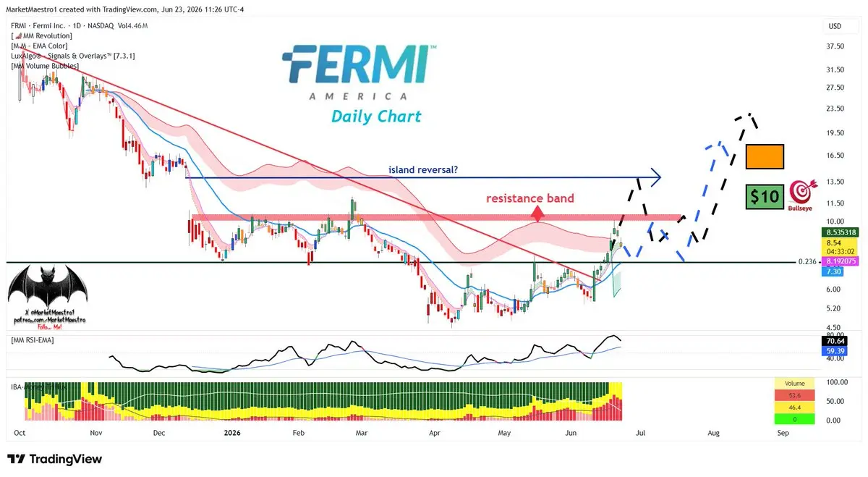Click the 2026 label on time axis
868x477 pixels.
(231, 433)
